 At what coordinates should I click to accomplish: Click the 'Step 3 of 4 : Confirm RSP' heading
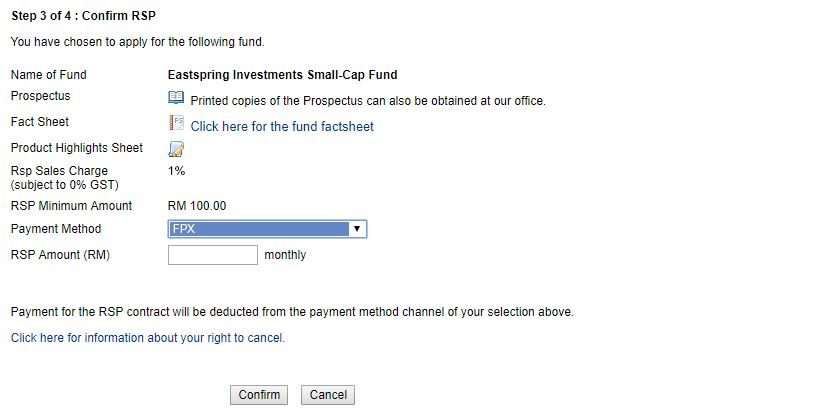[83, 16]
